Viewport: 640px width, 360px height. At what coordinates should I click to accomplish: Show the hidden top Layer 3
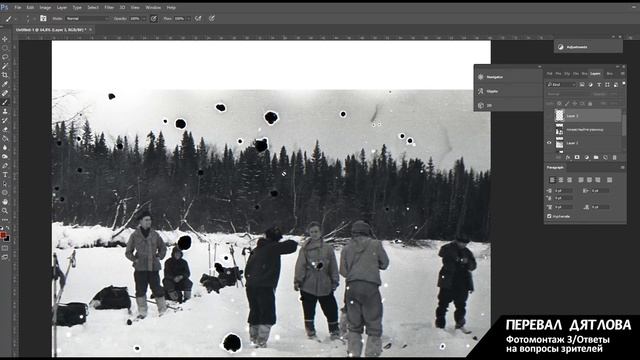(x=549, y=116)
